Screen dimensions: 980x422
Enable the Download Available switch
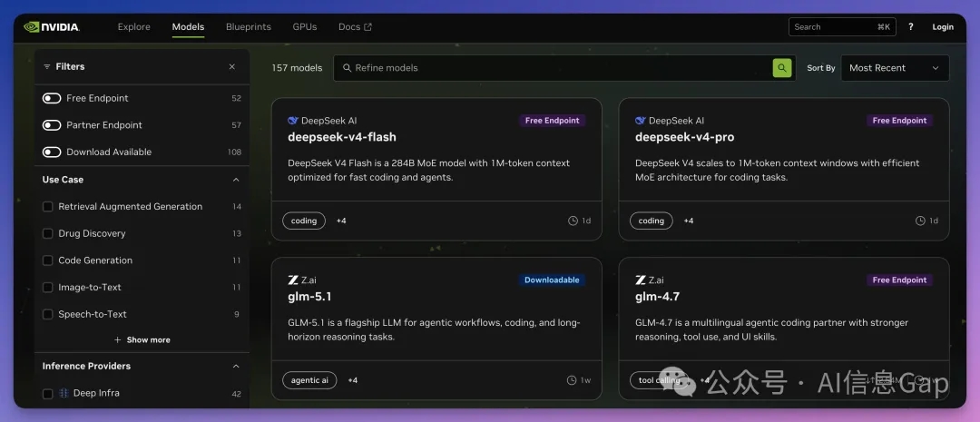click(51, 152)
